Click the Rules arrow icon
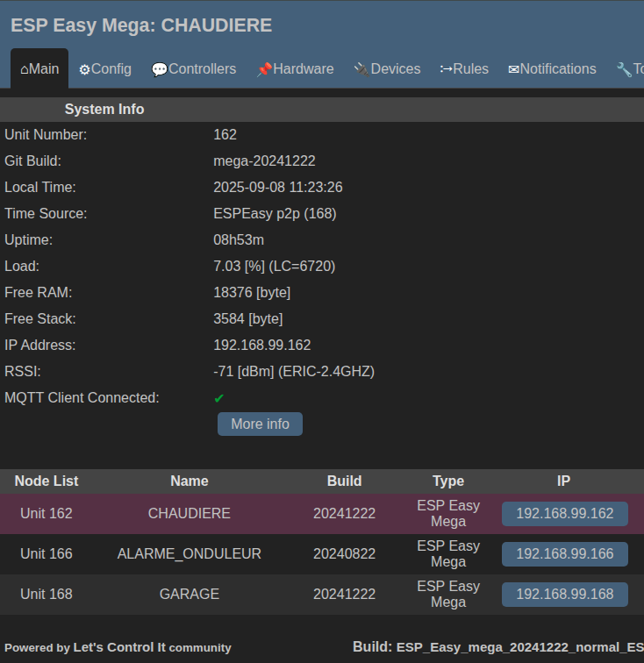The image size is (644, 663). click(446, 69)
